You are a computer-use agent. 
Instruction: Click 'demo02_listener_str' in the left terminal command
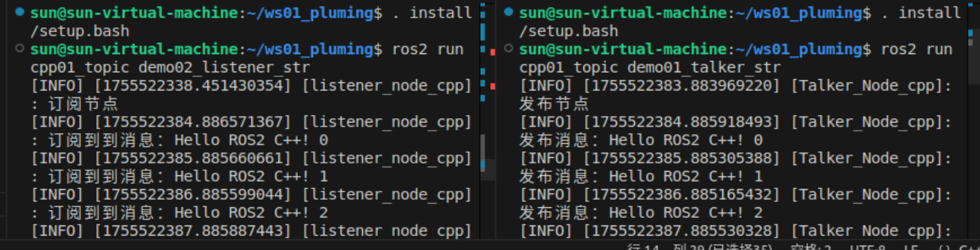224,67
